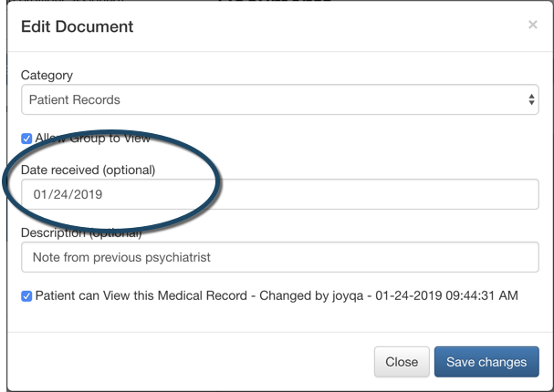Image resolution: width=554 pixels, height=392 pixels.
Task: Click the up-down arrows on Category select
Action: click(x=532, y=99)
